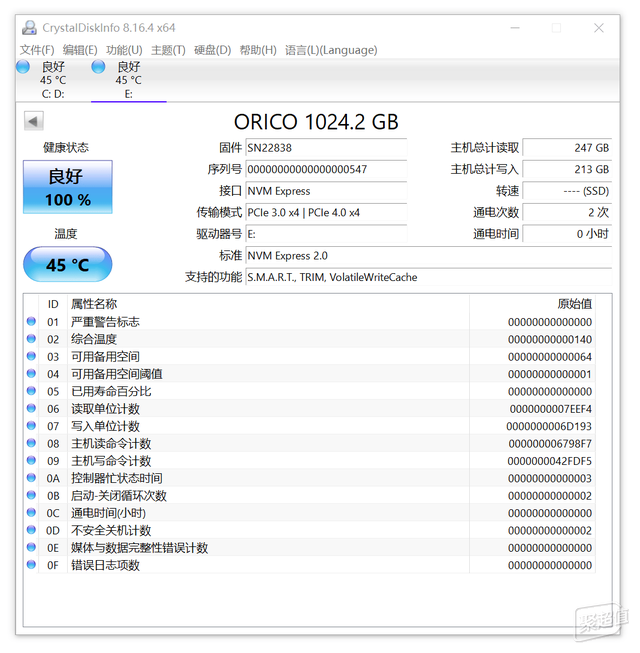Viewport: 640px width, 653px height.
Task: Click the 转速 field showing ---- (SSD)
Action: tap(568, 191)
